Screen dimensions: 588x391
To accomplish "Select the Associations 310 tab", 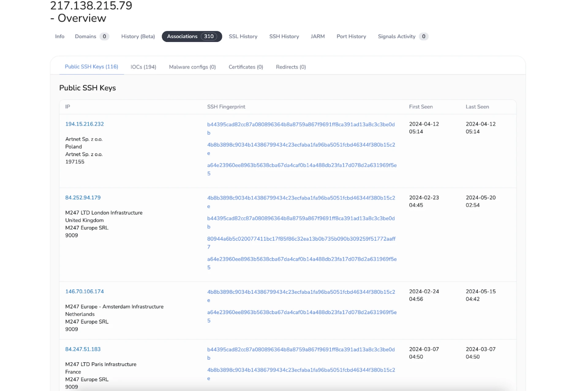I will 191,36.
